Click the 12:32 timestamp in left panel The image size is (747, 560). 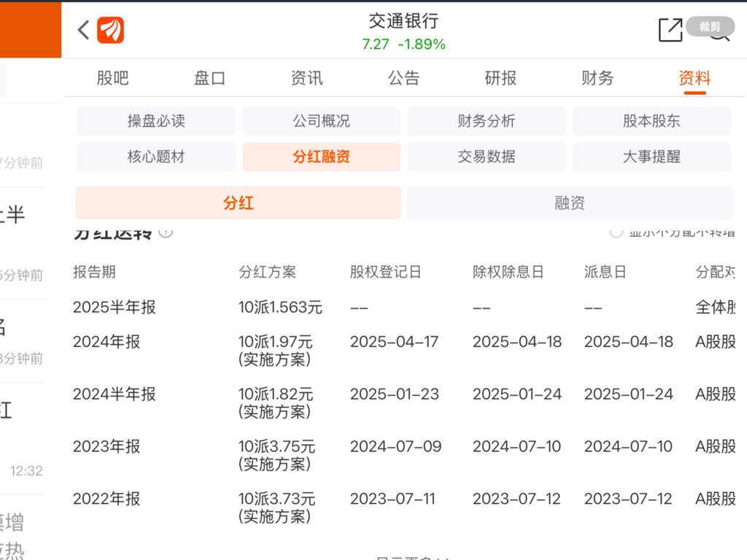point(27,471)
